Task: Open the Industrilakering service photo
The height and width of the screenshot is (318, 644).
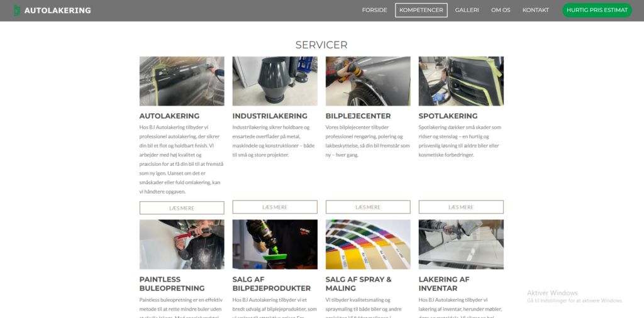Action: click(275, 81)
